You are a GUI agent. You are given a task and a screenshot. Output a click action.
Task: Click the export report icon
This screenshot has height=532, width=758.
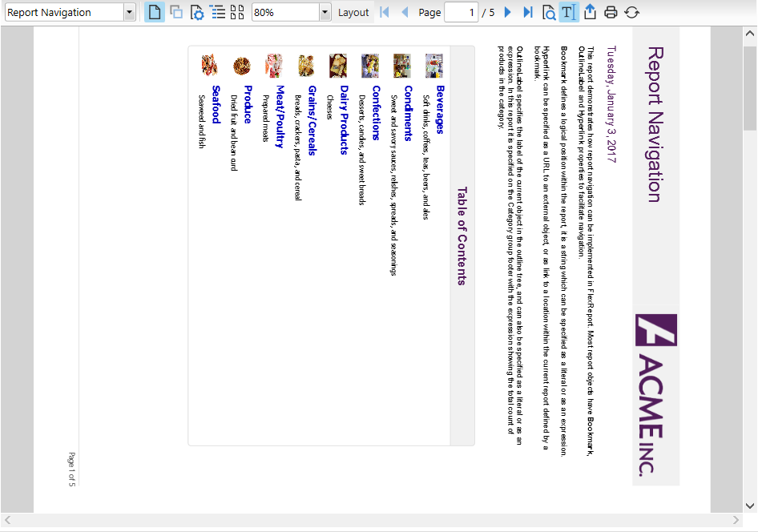point(590,12)
